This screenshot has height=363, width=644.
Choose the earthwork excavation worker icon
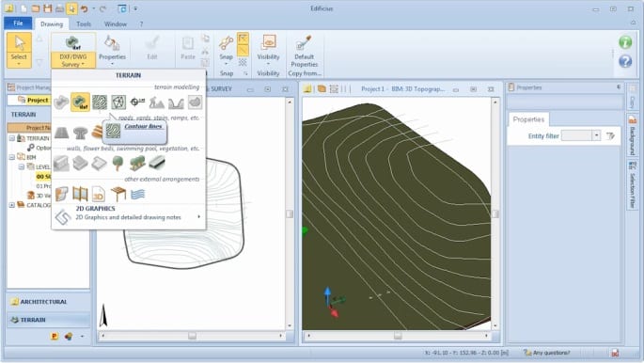tap(156, 102)
